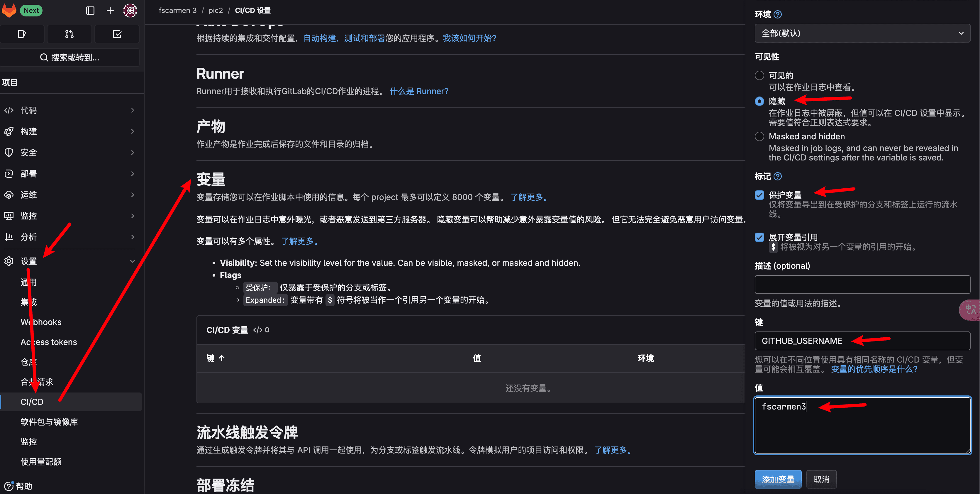Viewport: 980px width, 494px height.
Task: Open the Issues icon shortcut
Action: (22, 34)
